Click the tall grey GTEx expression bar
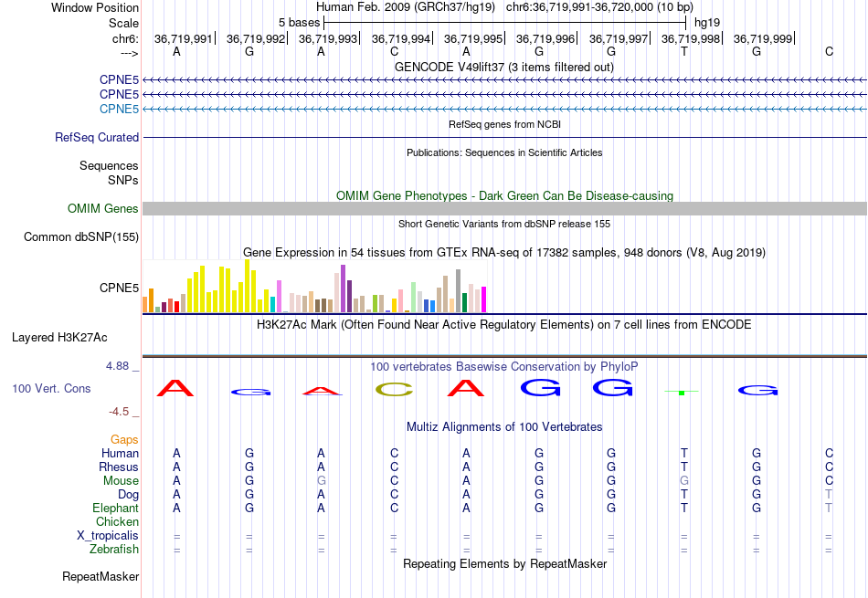The width and height of the screenshot is (868, 598). (459, 291)
